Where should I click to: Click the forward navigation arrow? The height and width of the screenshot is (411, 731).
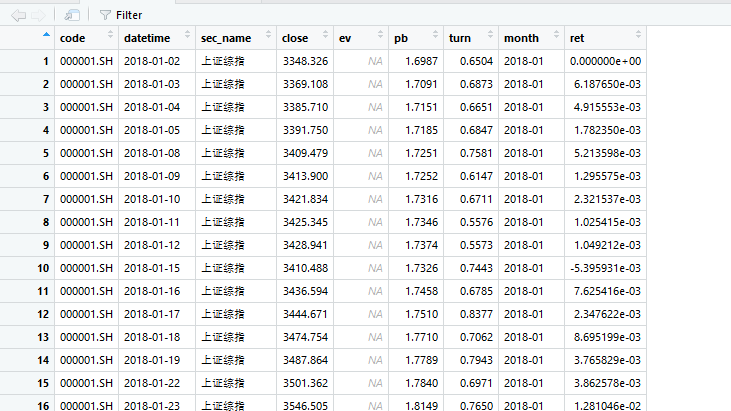38,15
